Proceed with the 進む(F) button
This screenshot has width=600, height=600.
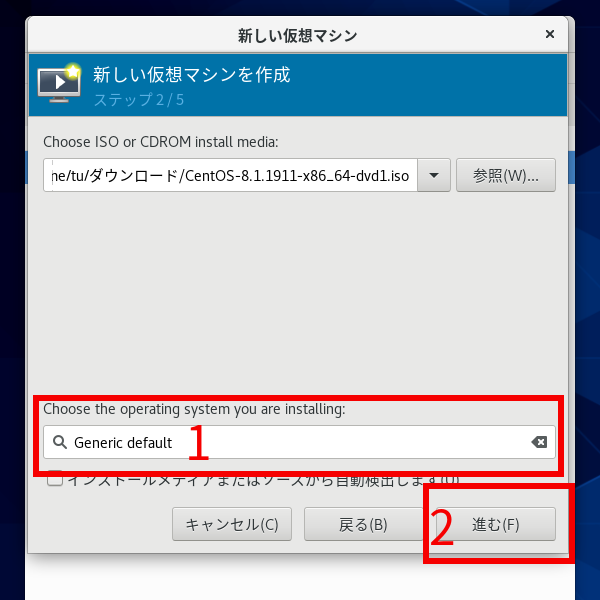[x=496, y=524]
